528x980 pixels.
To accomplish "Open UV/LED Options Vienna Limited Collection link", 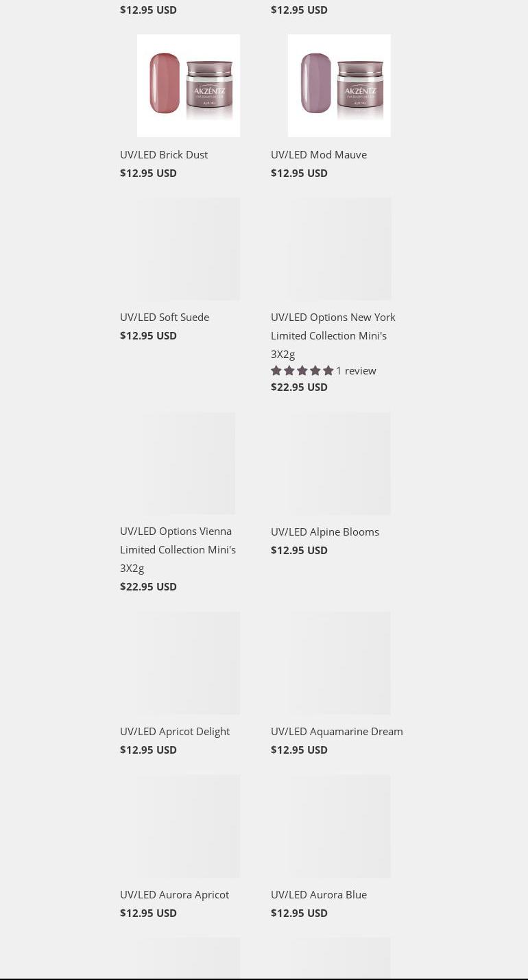I will click(x=178, y=549).
